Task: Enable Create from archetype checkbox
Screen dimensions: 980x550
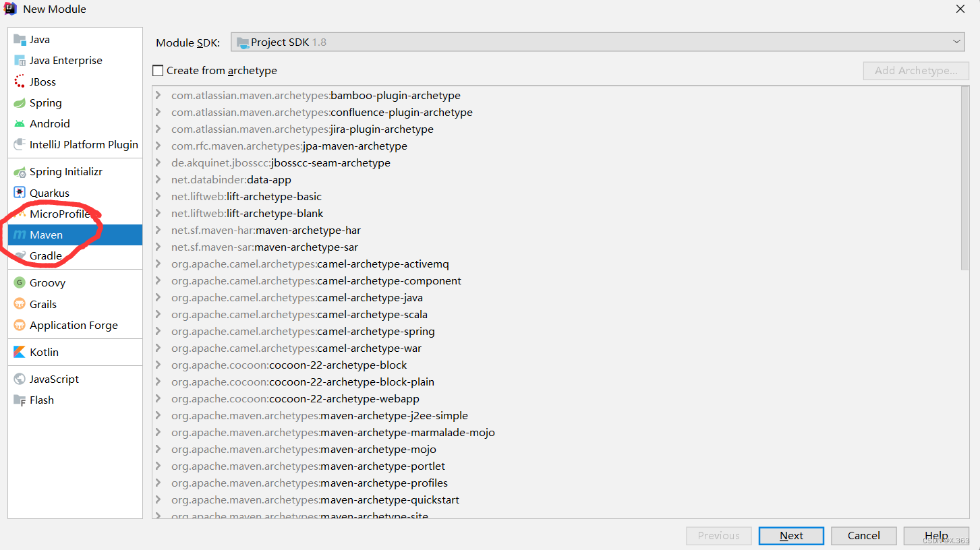Action: click(158, 70)
